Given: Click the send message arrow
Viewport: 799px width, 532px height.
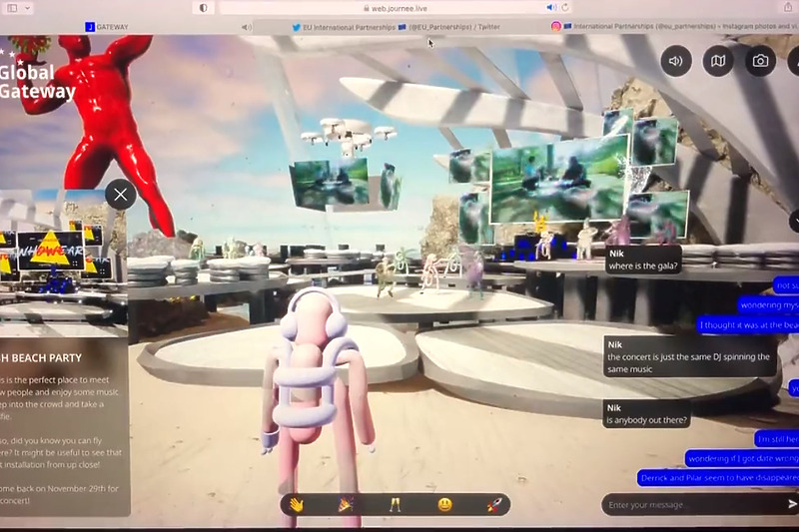Looking at the screenshot, I should [792, 505].
